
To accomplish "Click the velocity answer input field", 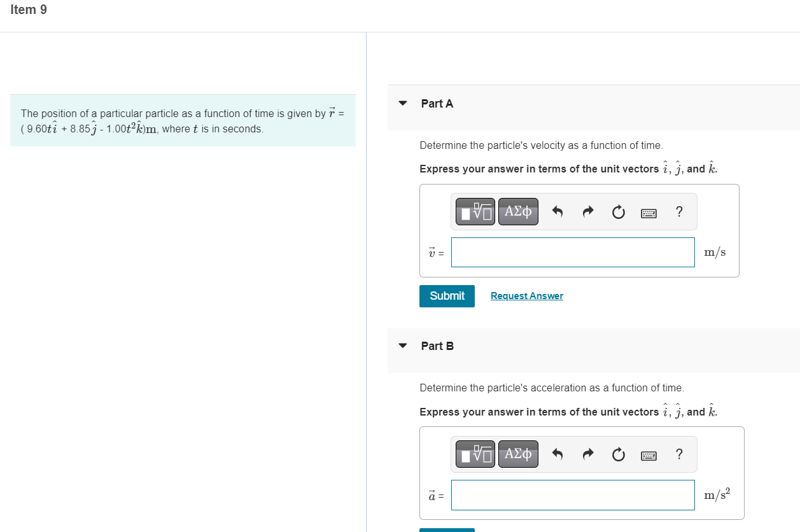I will click(572, 252).
